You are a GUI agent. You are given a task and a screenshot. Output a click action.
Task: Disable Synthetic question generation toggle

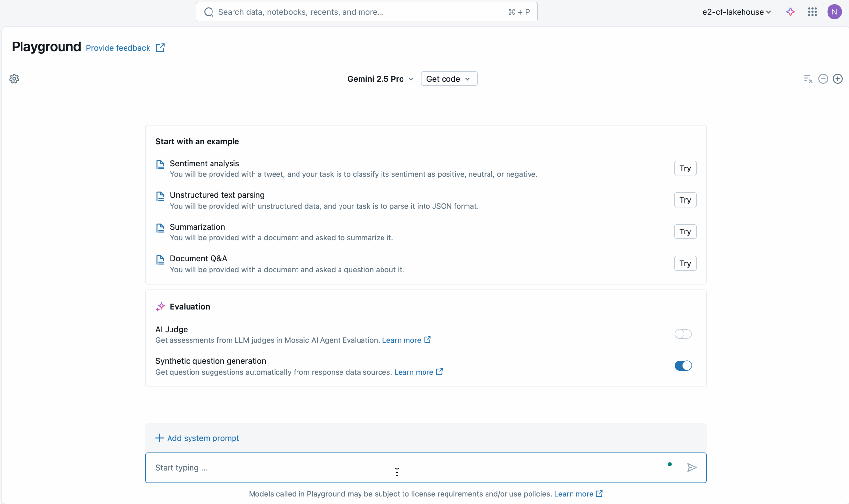683,366
